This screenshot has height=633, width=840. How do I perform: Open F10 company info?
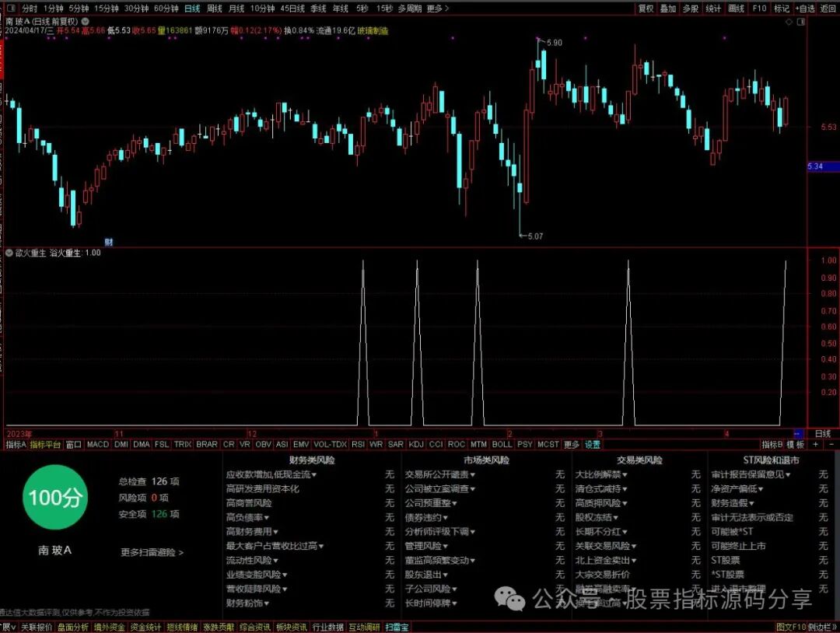pos(760,9)
